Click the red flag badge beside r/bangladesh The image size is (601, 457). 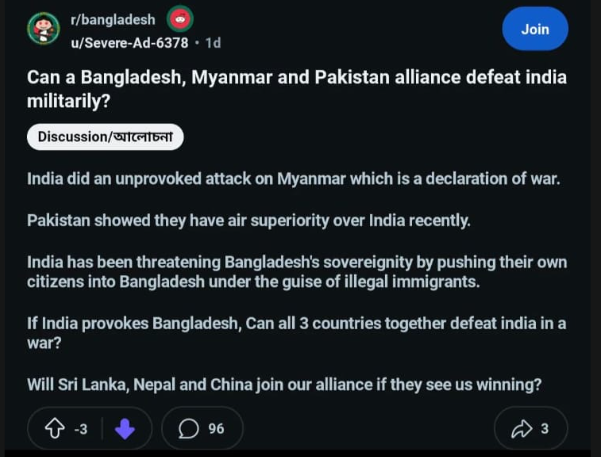pyautogui.click(x=181, y=19)
